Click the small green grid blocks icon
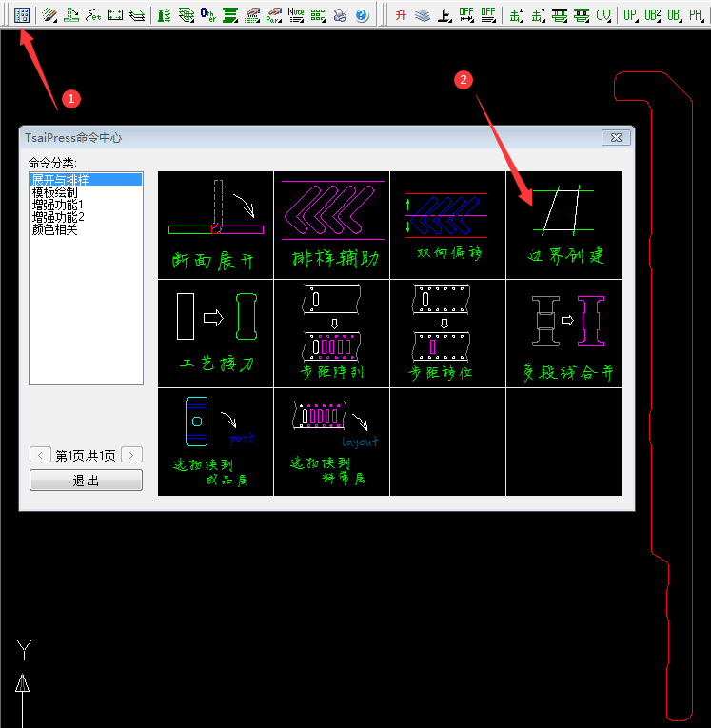 318,15
